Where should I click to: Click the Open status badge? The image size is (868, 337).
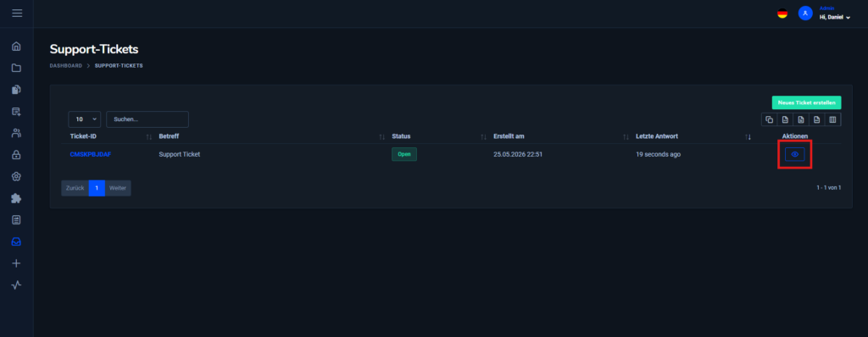pos(404,154)
